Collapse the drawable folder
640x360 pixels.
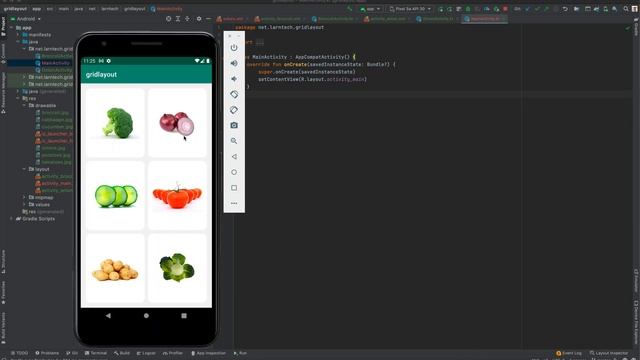(x=24, y=105)
